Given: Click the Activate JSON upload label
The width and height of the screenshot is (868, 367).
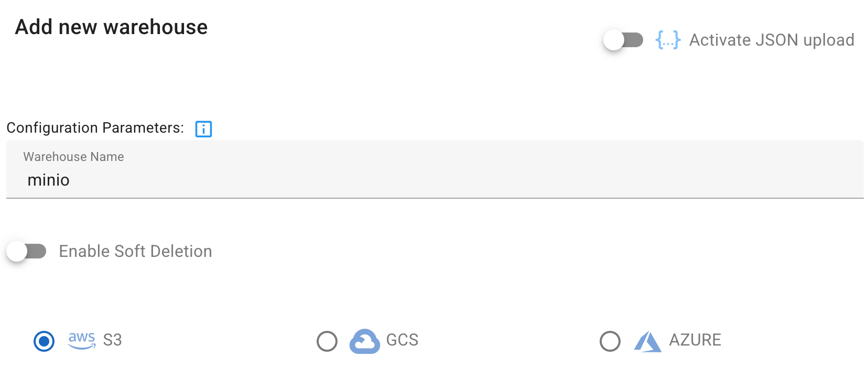Looking at the screenshot, I should point(772,40).
